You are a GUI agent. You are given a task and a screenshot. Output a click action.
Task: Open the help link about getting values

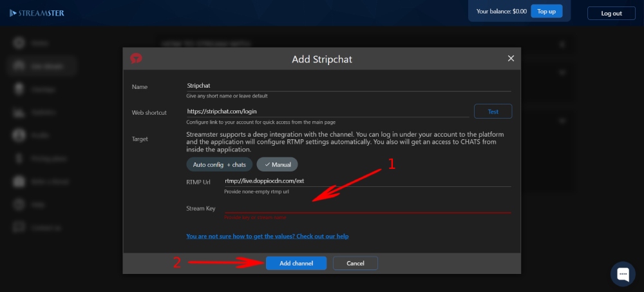[x=267, y=237]
